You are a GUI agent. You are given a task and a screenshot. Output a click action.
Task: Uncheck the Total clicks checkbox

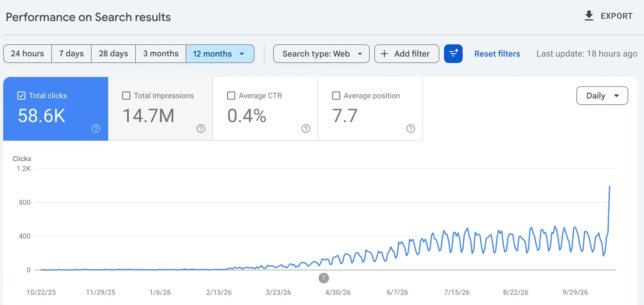coord(21,96)
